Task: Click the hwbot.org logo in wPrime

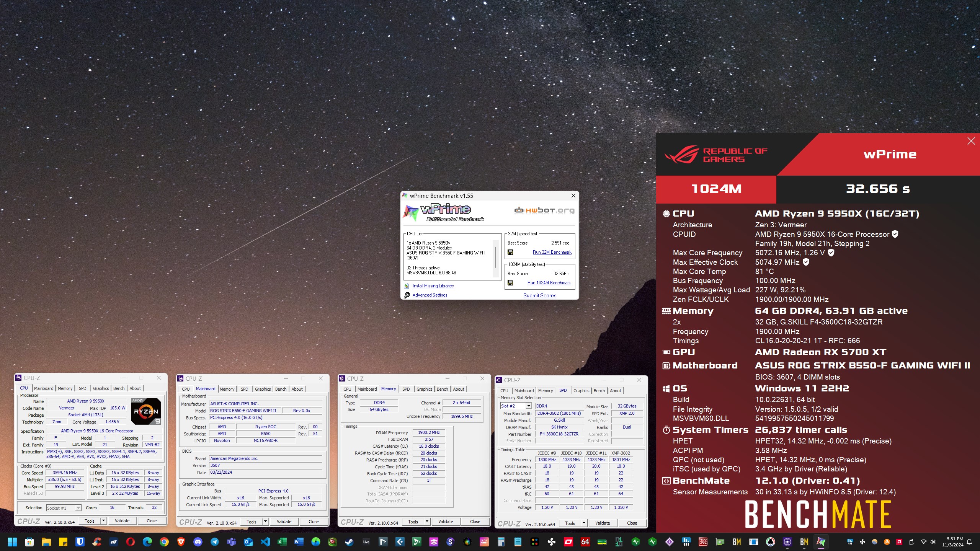Action: 544,210
